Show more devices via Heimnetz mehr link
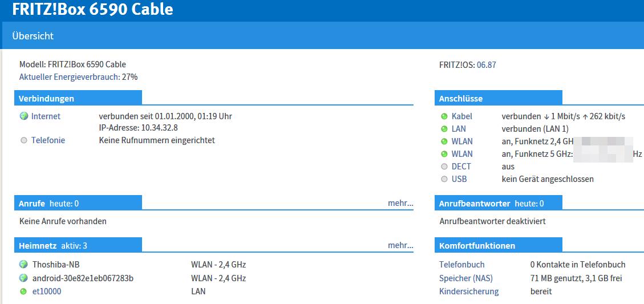 400,246
